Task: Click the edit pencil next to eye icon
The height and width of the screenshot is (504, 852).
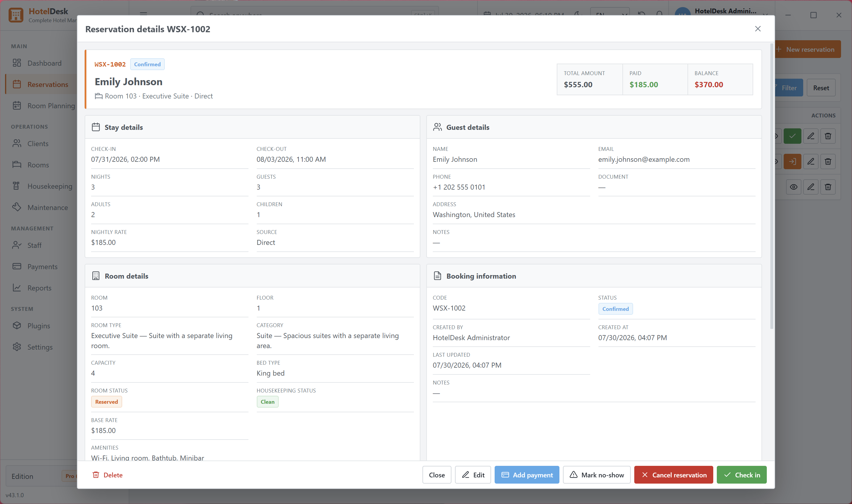Action: tap(811, 187)
